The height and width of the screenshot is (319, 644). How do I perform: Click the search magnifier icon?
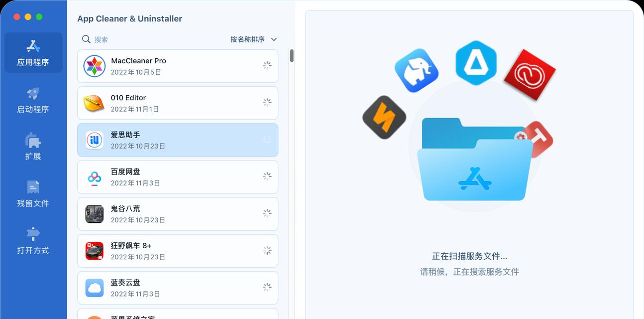86,39
